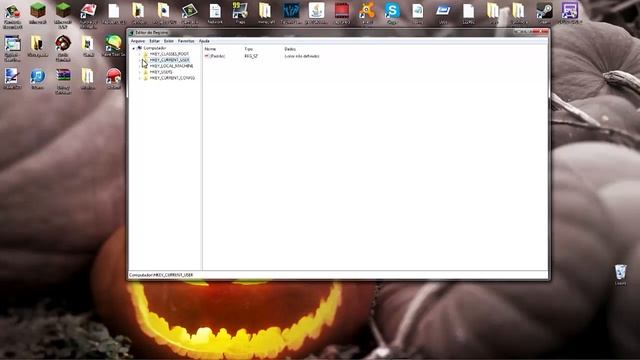The image size is (640, 360).
Task: Launch the red helmet desktop shortcut
Action: tap(113, 76)
